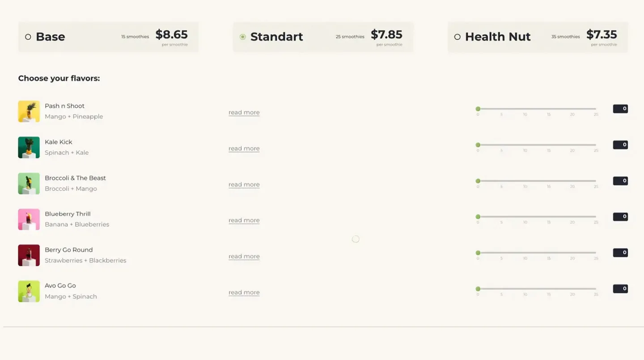This screenshot has height=360, width=644.
Task: Click the Blueberry Thrill quantity slider handle
Action: click(478, 217)
